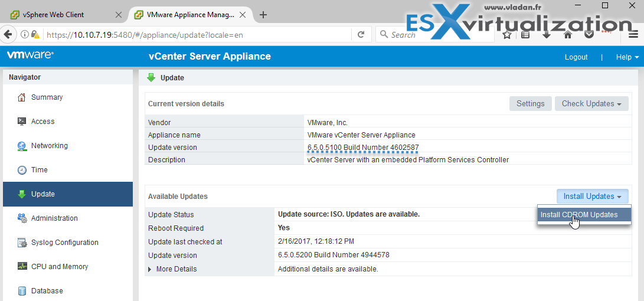Open Networking via its globe icon
644x301 pixels.
point(22,146)
